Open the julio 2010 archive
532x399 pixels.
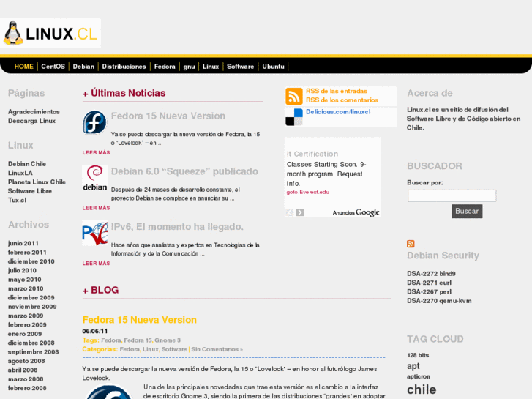click(22, 271)
